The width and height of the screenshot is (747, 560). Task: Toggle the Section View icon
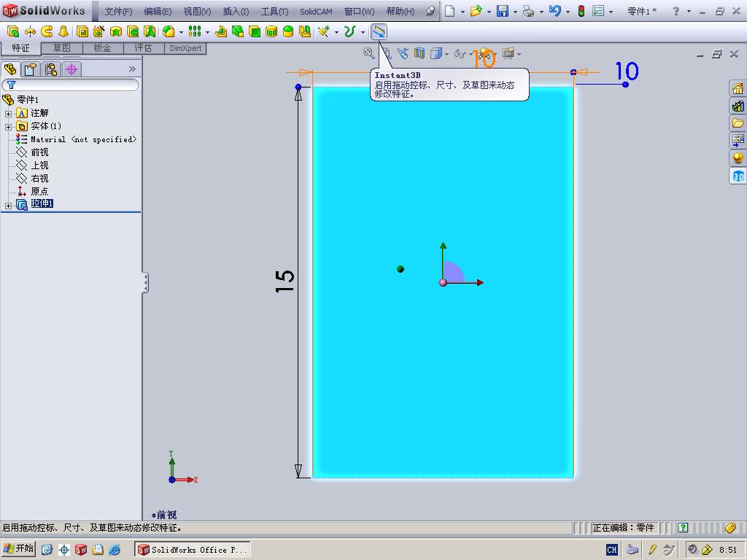(x=419, y=53)
